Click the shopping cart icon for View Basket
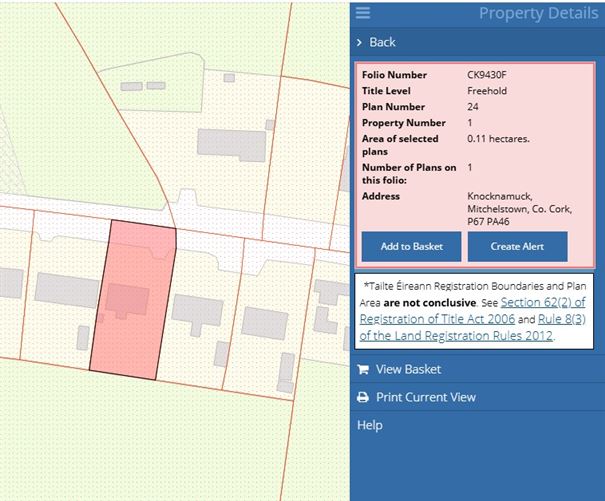605x501 pixels. 363,369
